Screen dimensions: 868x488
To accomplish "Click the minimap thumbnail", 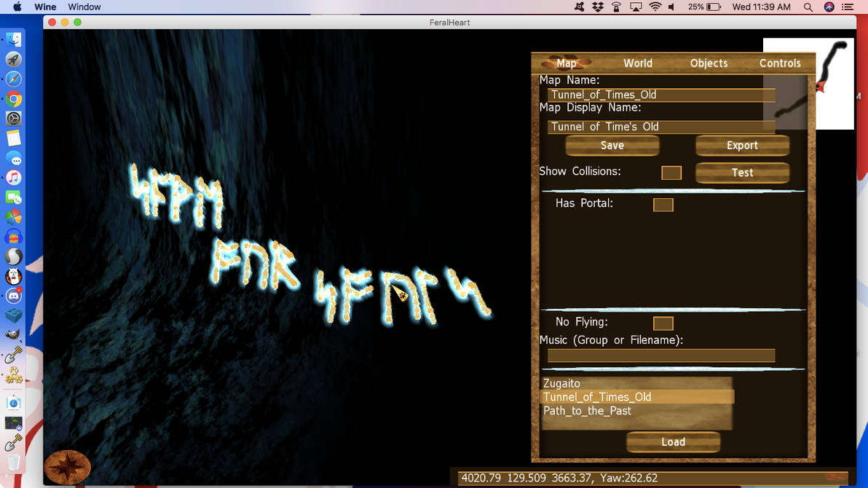I will [x=808, y=84].
